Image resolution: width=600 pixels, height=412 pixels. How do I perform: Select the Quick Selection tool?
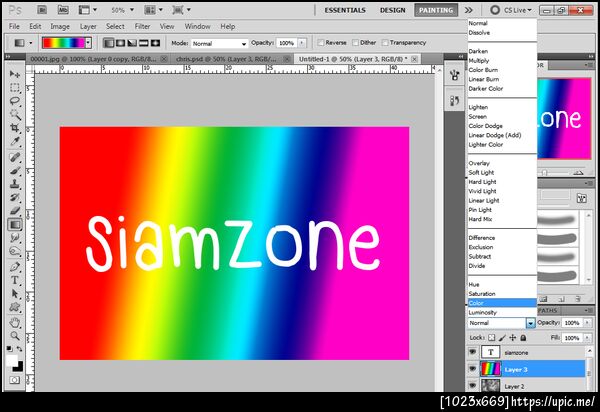(15, 115)
